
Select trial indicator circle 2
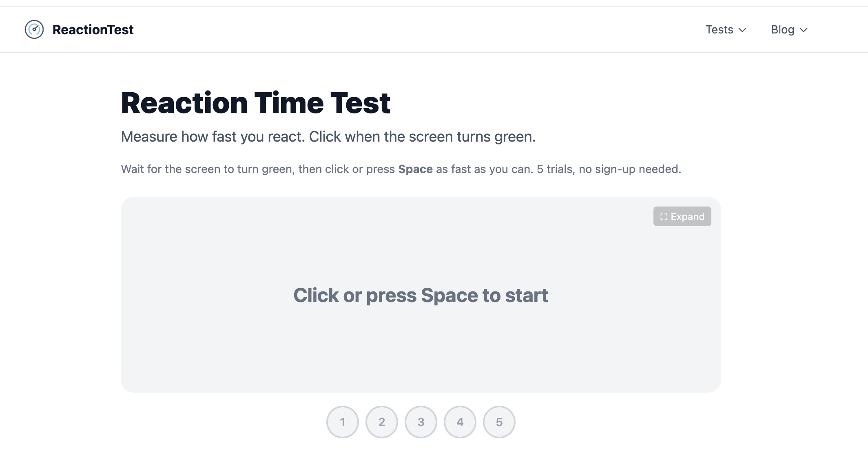coord(382,422)
